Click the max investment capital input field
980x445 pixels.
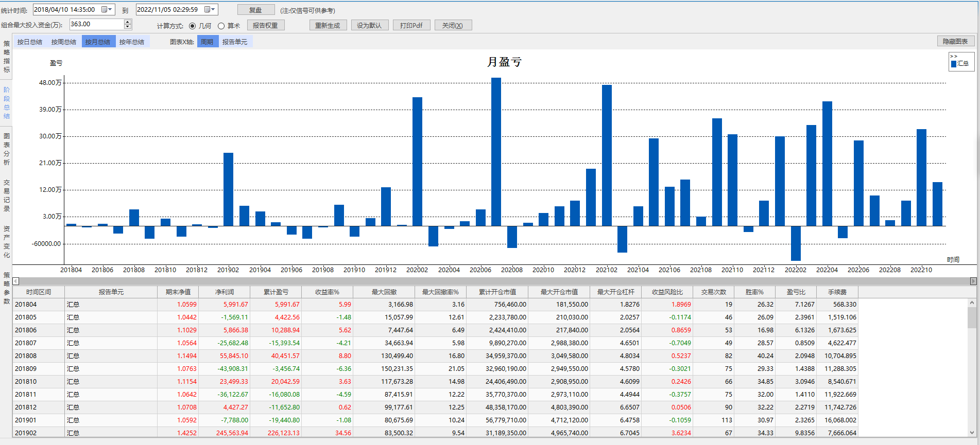(96, 24)
